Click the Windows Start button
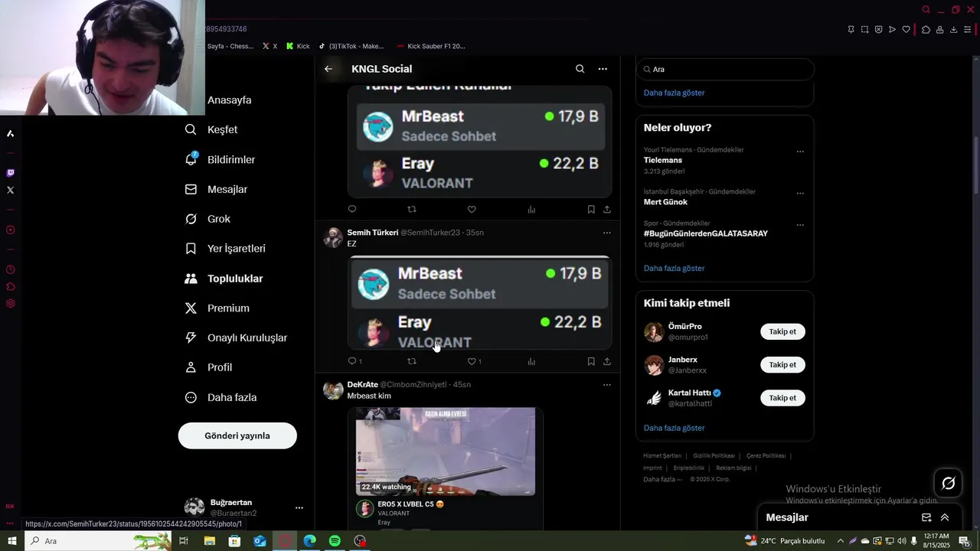The image size is (980, 551). pyautogui.click(x=11, y=541)
